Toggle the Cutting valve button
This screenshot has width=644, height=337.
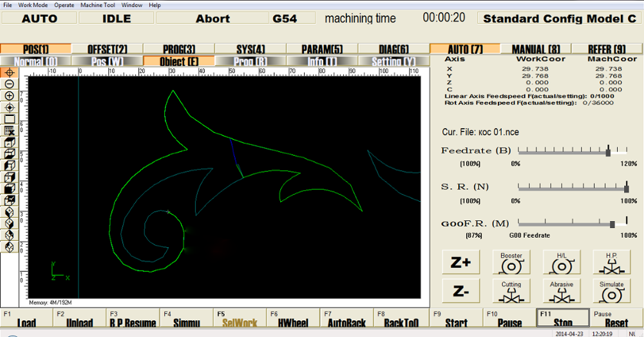tap(511, 291)
